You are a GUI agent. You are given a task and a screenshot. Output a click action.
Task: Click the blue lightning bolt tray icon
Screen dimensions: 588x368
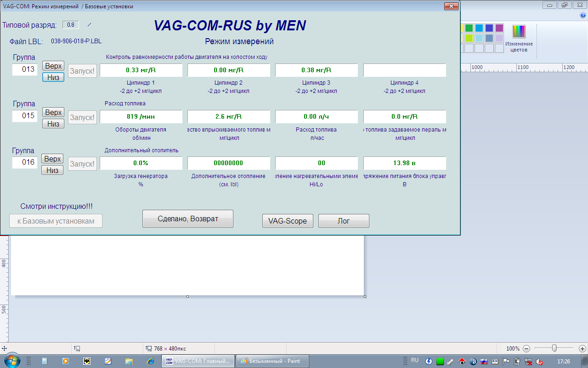(x=429, y=361)
